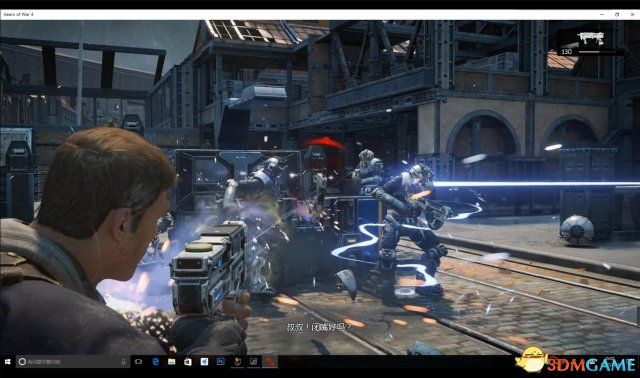Minimize the Gears of War 4 window

(x=602, y=14)
